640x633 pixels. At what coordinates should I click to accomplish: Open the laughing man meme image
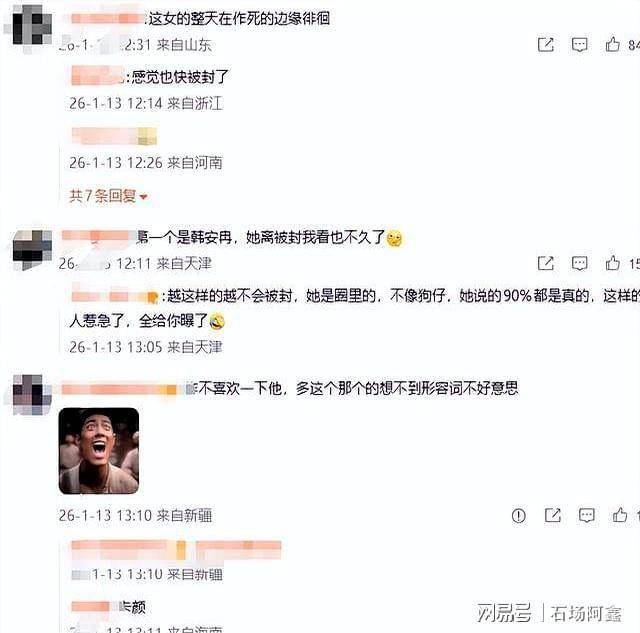tap(99, 451)
